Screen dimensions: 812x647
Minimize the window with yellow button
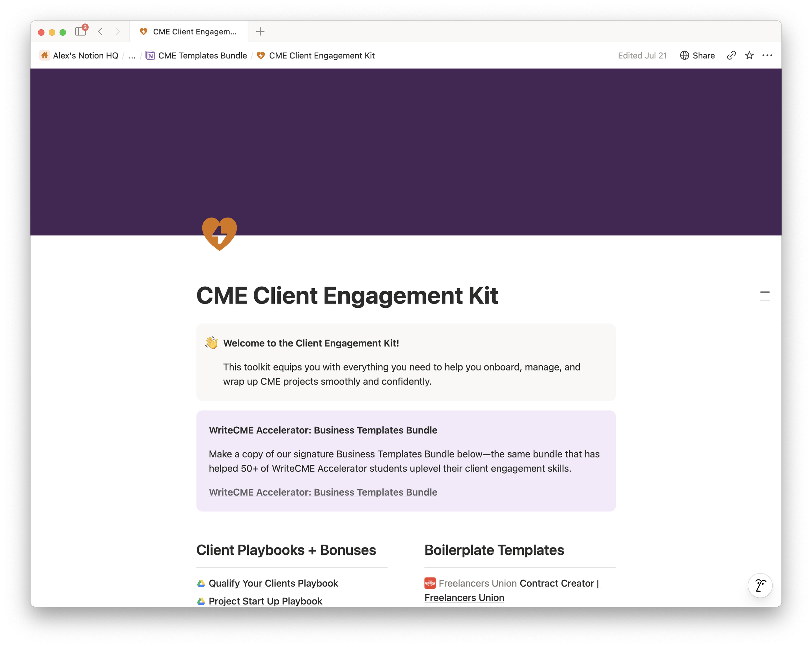52,32
